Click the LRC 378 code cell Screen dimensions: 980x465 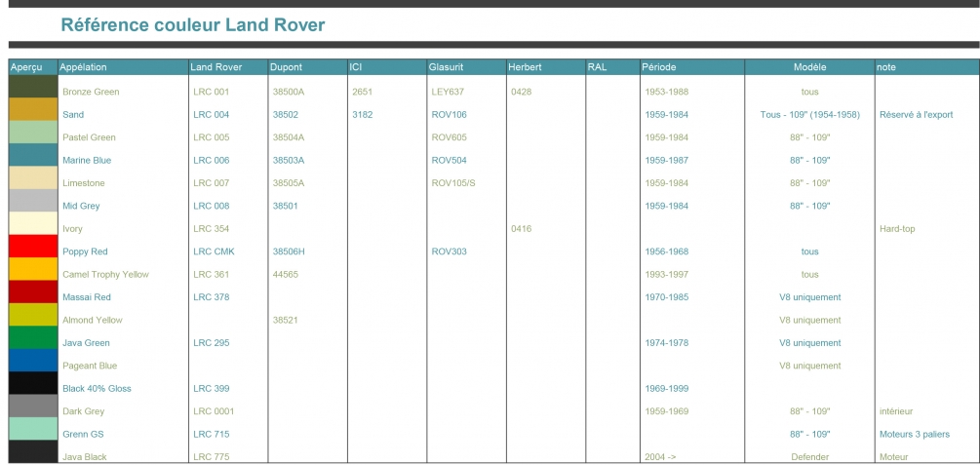212,297
